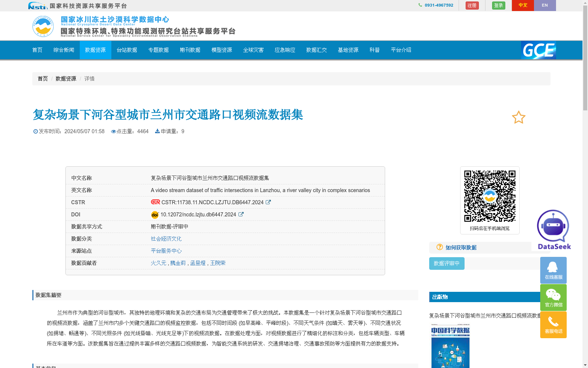Switch language to 中文
The image size is (588, 368).
523,6
